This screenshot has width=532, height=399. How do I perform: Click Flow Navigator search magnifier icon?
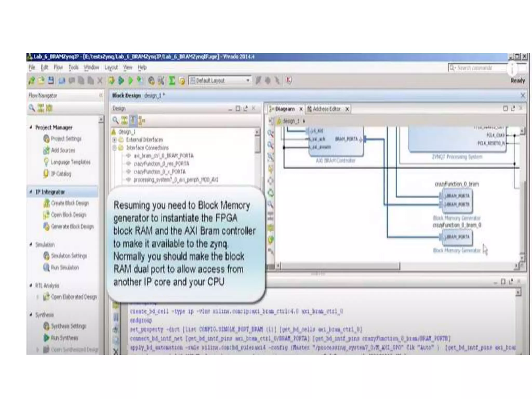pos(32,108)
